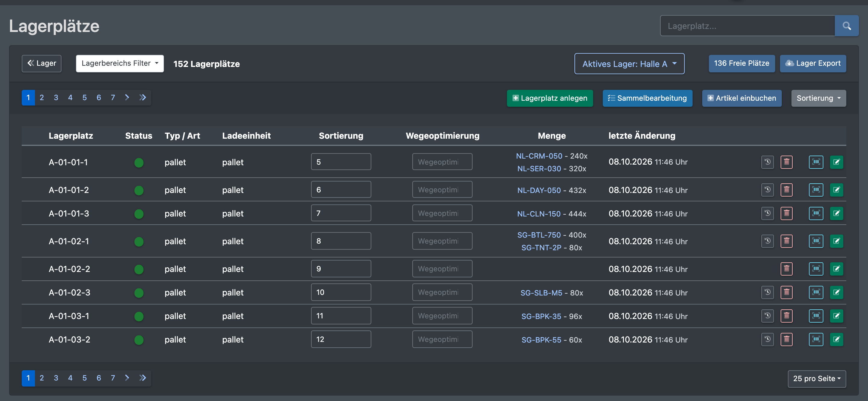868x401 pixels.
Task: Go back using the Lager button
Action: [42, 63]
